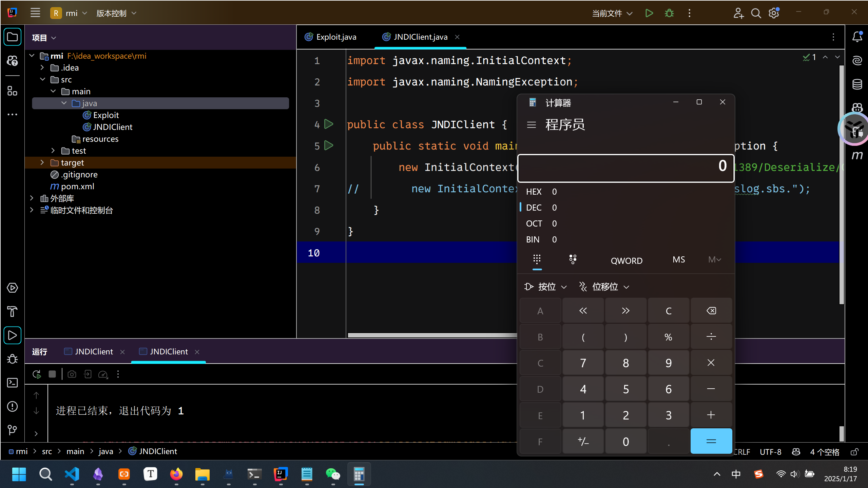Expand the .idea folder
The width and height of the screenshot is (868, 488).
click(x=42, y=67)
